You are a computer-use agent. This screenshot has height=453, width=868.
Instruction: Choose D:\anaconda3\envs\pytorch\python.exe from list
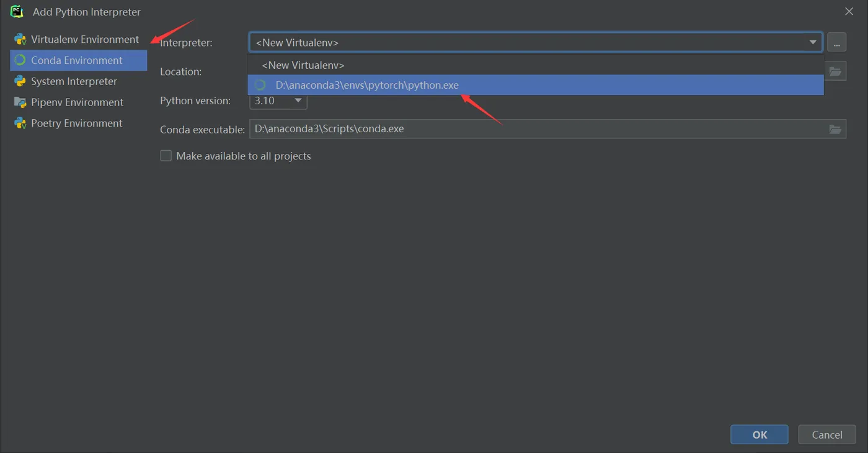[536, 85]
